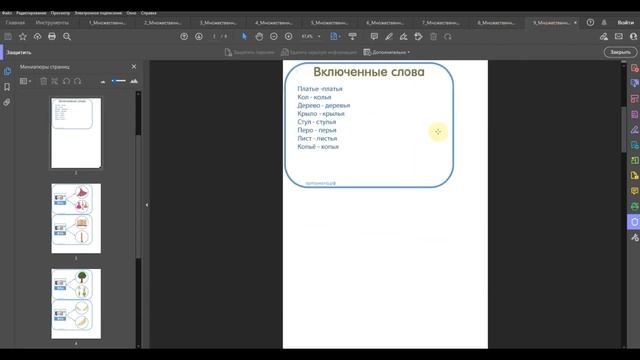Image resolution: width=640 pixels, height=360 pixels.
Task: Open the Окно menu
Action: [131, 13]
